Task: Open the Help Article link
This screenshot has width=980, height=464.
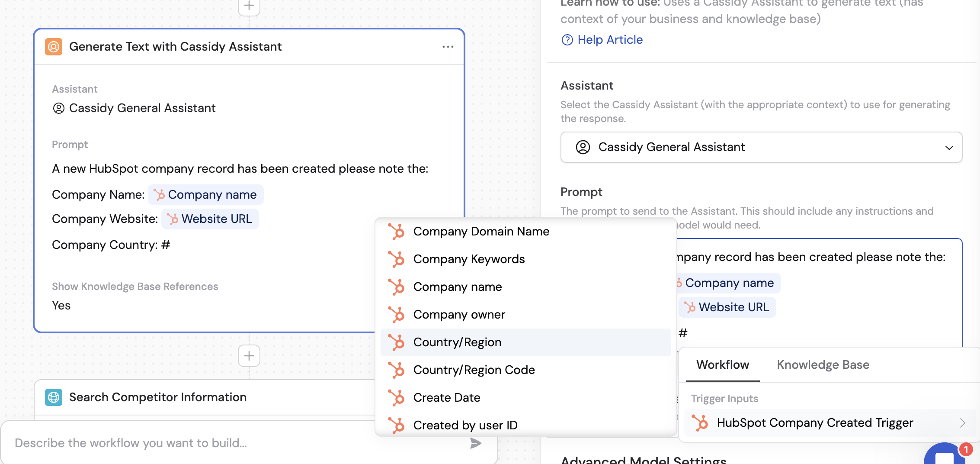Action: coord(610,39)
